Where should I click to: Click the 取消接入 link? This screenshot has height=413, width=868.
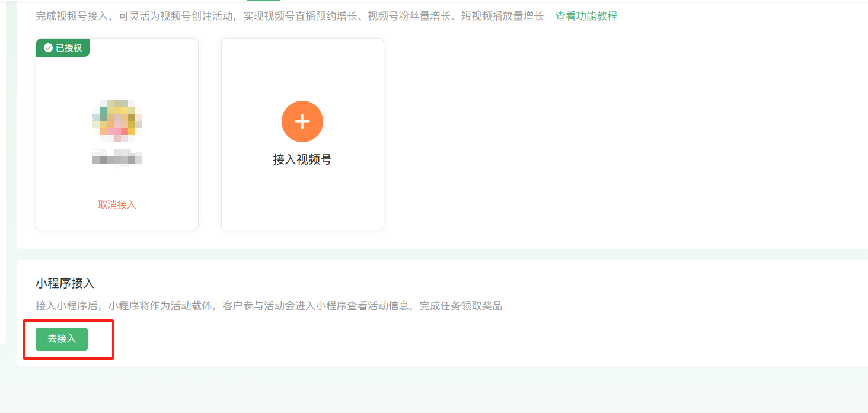(117, 204)
